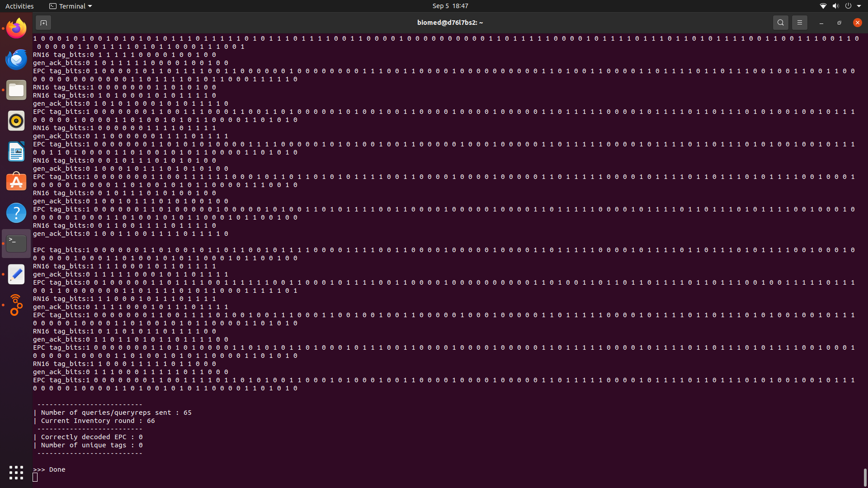868x488 pixels.
Task: Open LibreOffice Writer from the dock
Action: tap(16, 151)
